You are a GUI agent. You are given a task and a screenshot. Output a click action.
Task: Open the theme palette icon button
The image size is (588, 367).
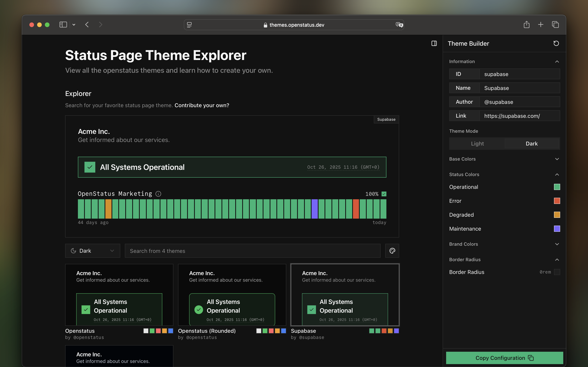click(392, 251)
